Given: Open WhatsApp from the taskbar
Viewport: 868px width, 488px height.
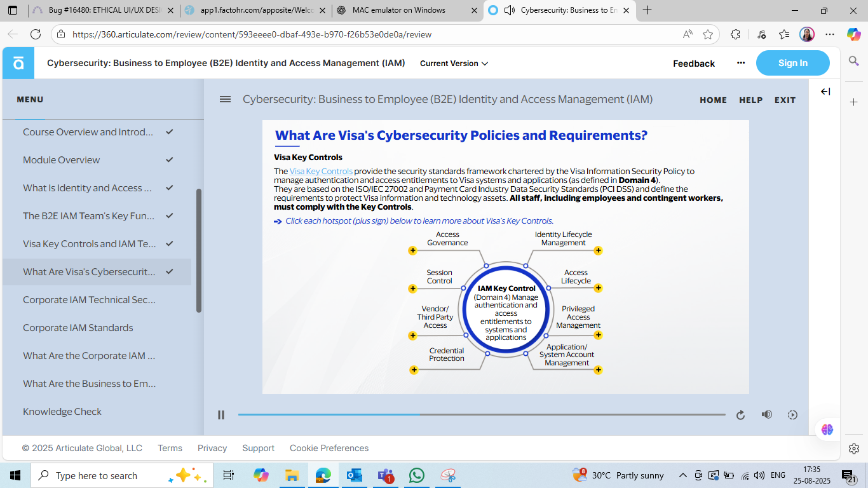Looking at the screenshot, I should click(417, 475).
